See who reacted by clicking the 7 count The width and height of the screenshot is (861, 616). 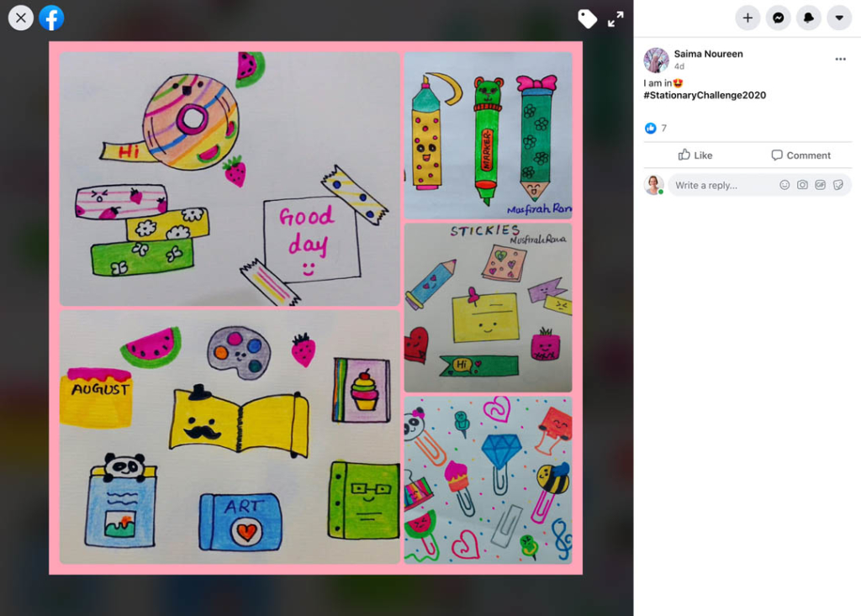pos(663,128)
